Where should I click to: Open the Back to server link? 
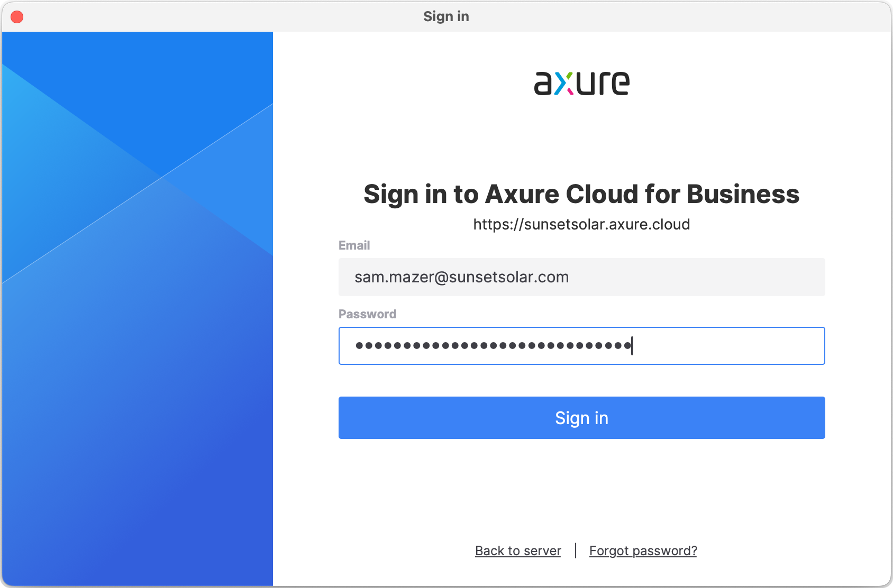[518, 551]
